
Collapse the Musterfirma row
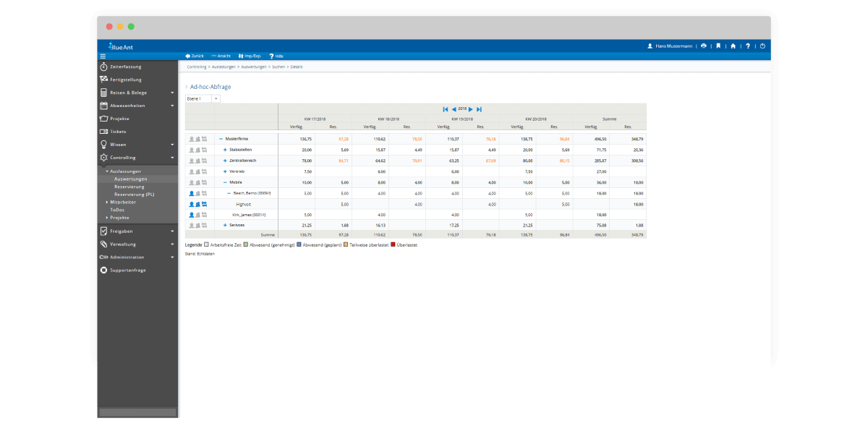pyautogui.click(x=221, y=138)
